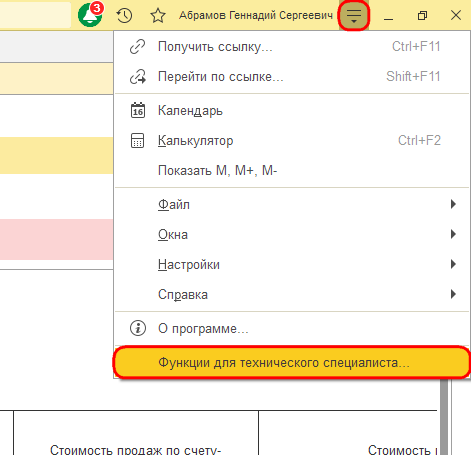Open О программе dialog
This screenshot has height=455, width=471.
pyautogui.click(x=292, y=328)
